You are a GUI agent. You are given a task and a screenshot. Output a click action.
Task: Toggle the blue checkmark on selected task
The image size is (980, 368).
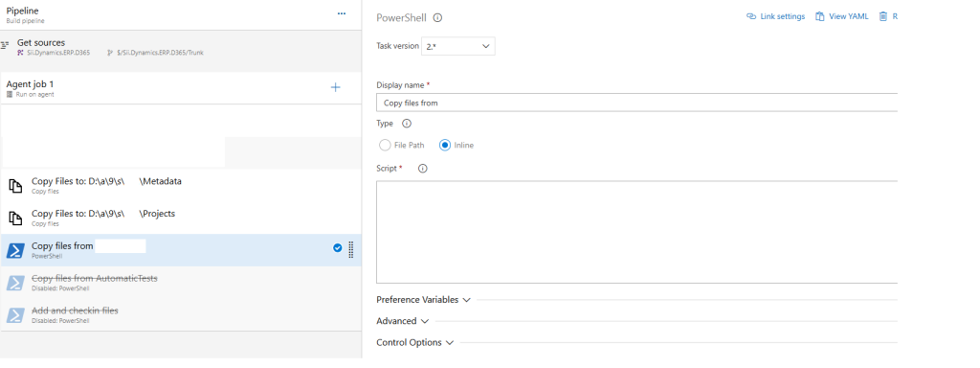(x=338, y=248)
